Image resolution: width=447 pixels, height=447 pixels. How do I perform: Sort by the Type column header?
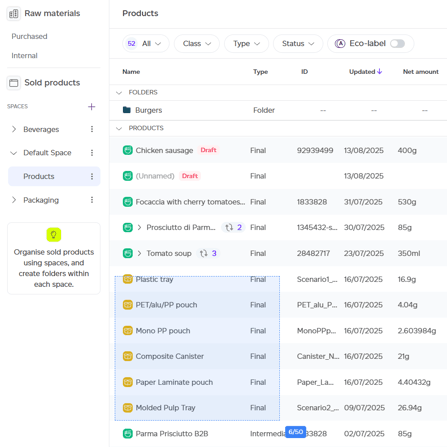260,72
